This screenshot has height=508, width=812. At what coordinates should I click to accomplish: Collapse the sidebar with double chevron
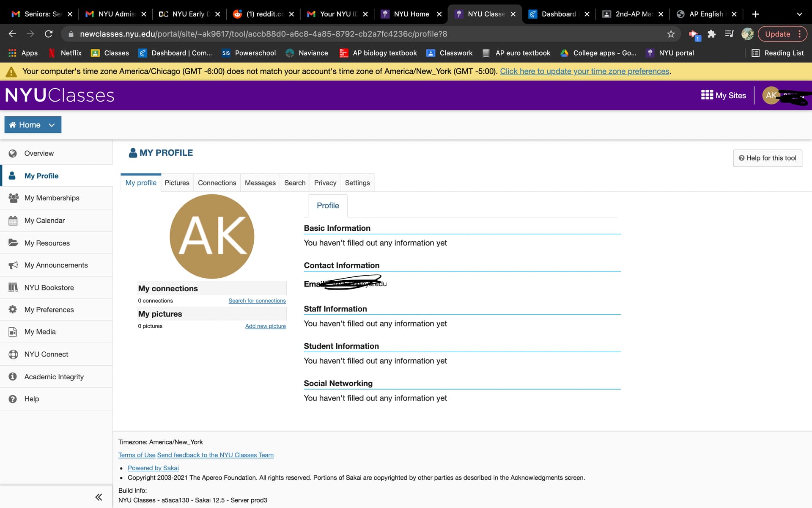click(99, 497)
